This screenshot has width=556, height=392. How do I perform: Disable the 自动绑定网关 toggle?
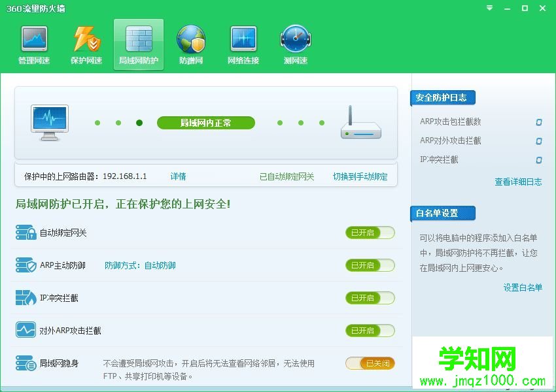[x=370, y=233]
